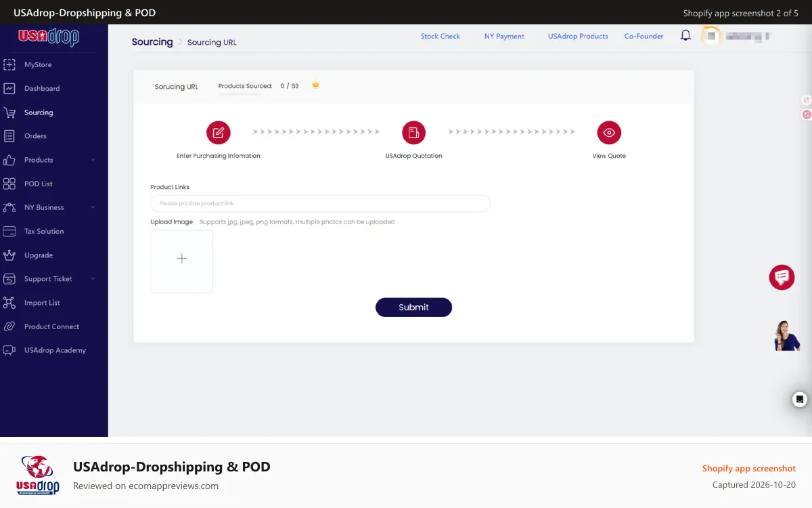Click the USAdrop Academy icon

click(9, 350)
